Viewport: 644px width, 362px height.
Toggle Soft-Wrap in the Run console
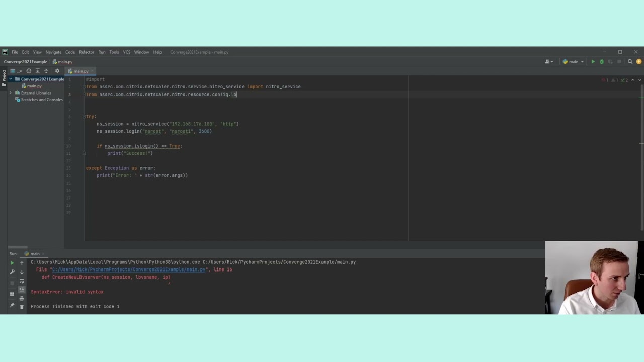[x=22, y=281]
